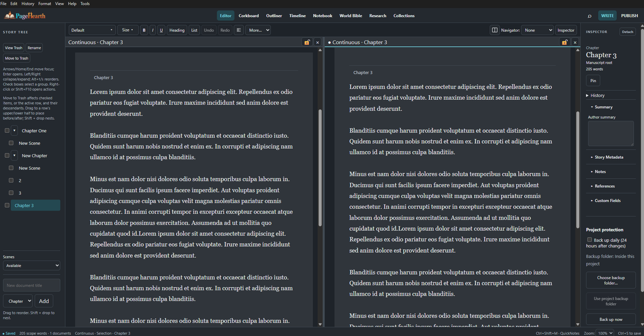Toggle underline formatting
The width and height of the screenshot is (644, 336).
pyautogui.click(x=161, y=30)
